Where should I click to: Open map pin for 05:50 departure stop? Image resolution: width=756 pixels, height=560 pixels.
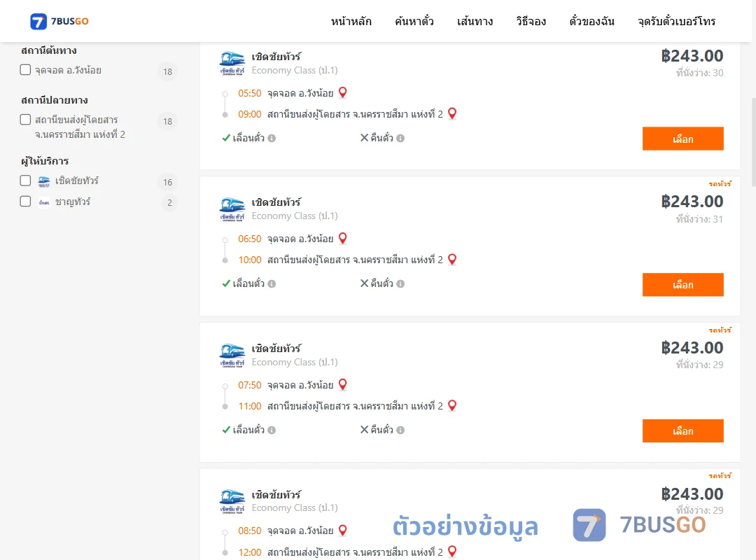tap(343, 92)
